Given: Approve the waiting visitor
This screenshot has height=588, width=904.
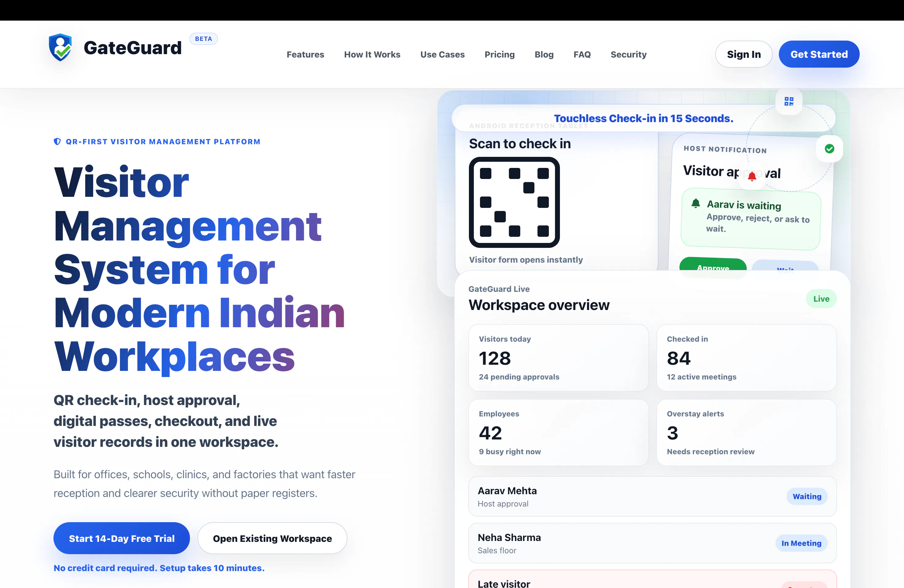Looking at the screenshot, I should coord(713,264).
